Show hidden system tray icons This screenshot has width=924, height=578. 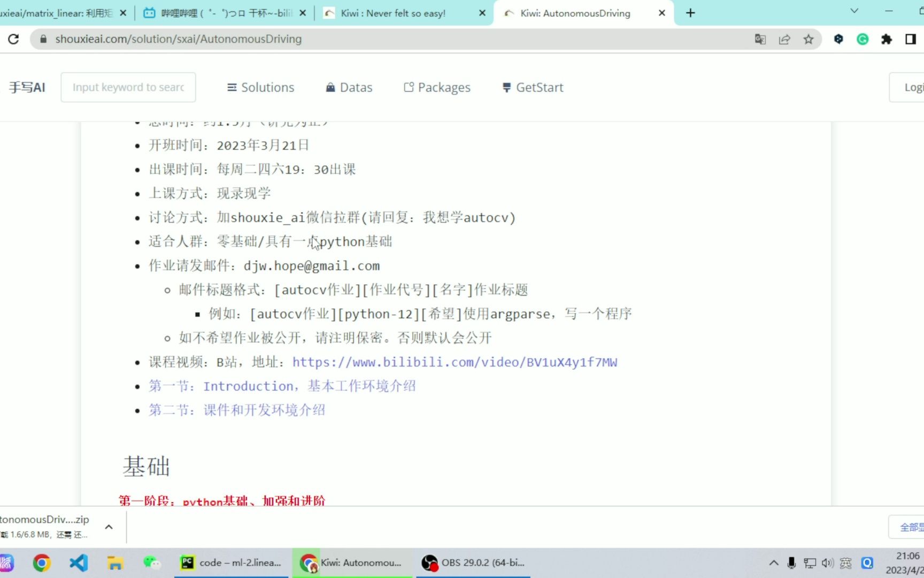[773, 563]
